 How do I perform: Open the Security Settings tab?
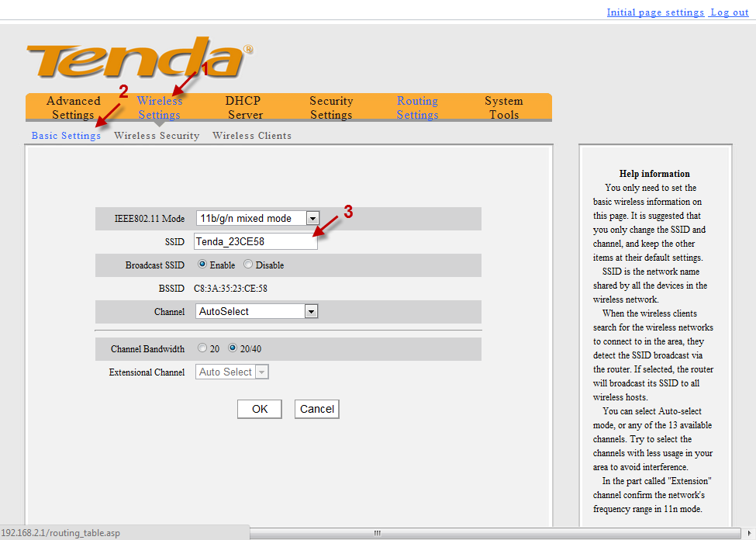point(331,108)
